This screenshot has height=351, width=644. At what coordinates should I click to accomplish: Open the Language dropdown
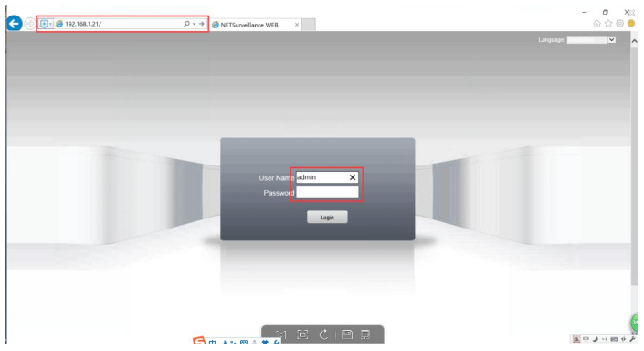591,40
